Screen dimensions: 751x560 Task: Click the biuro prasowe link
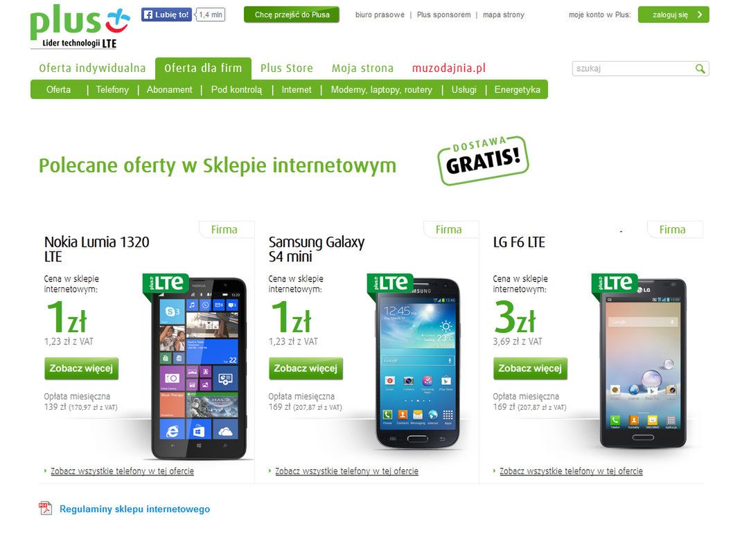pos(380,15)
